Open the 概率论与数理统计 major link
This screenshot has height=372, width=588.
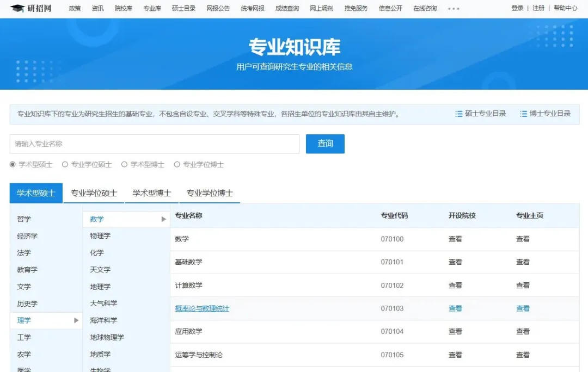click(202, 308)
